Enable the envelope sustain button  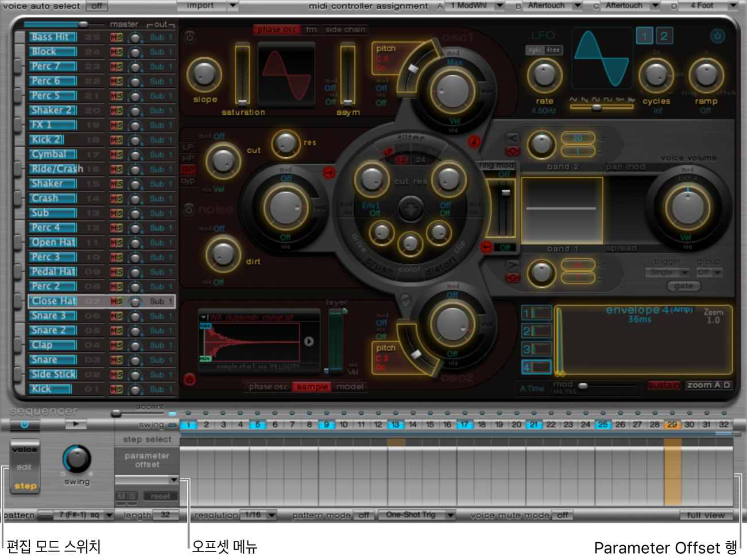664,385
